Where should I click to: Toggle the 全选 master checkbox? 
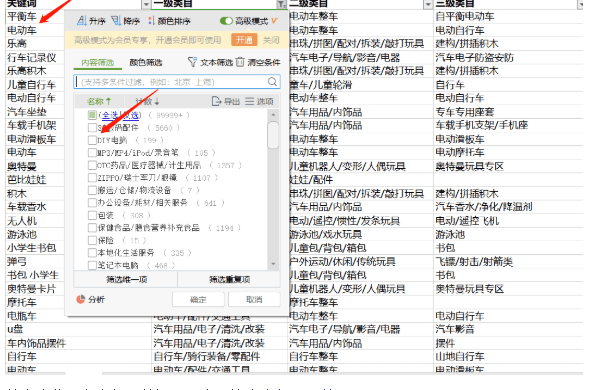(92, 115)
